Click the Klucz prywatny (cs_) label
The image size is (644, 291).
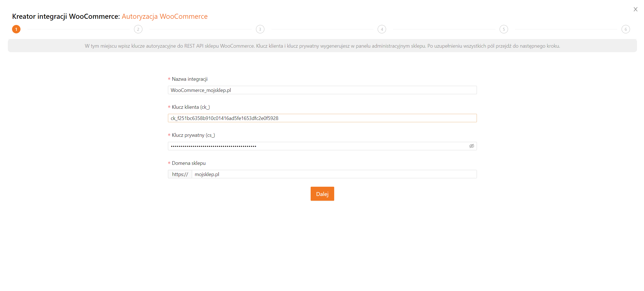pos(193,135)
